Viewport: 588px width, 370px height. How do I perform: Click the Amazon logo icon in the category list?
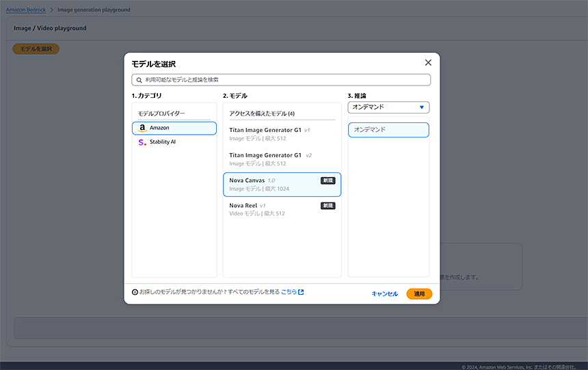point(142,128)
